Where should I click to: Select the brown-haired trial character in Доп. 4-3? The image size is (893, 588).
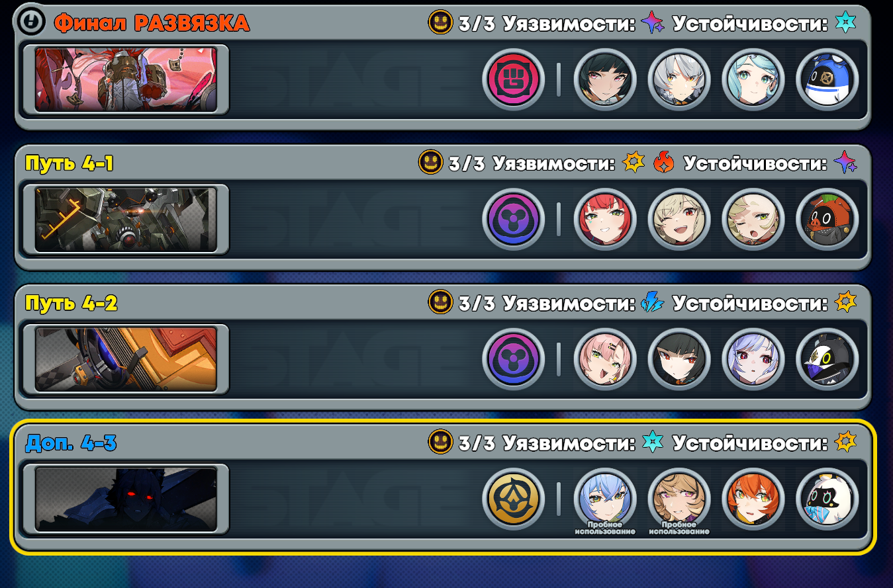pos(679,499)
